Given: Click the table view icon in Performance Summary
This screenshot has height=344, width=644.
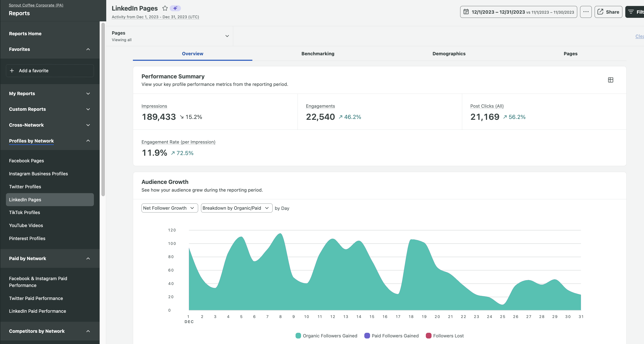Looking at the screenshot, I should (610, 80).
